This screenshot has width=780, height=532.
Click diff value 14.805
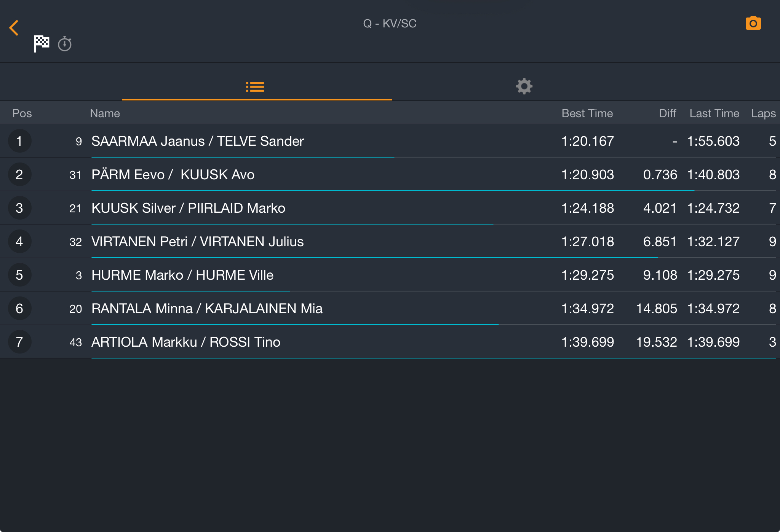click(657, 309)
